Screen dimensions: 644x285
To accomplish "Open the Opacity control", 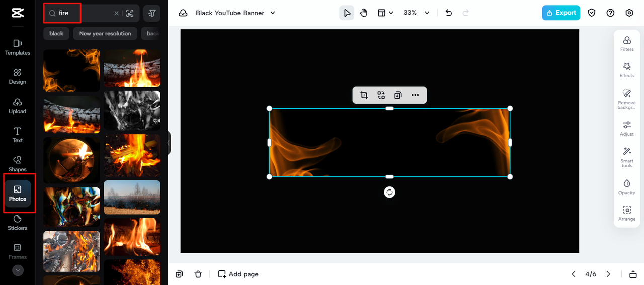I will (x=627, y=187).
